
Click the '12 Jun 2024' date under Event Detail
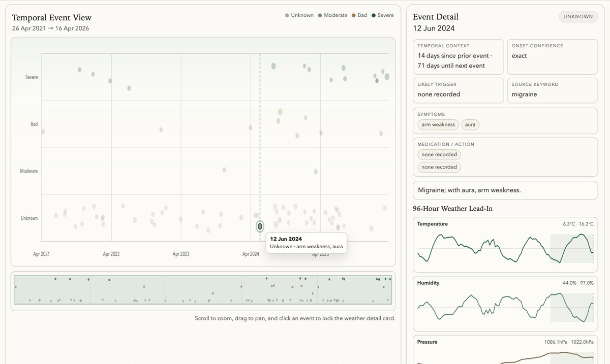click(434, 28)
